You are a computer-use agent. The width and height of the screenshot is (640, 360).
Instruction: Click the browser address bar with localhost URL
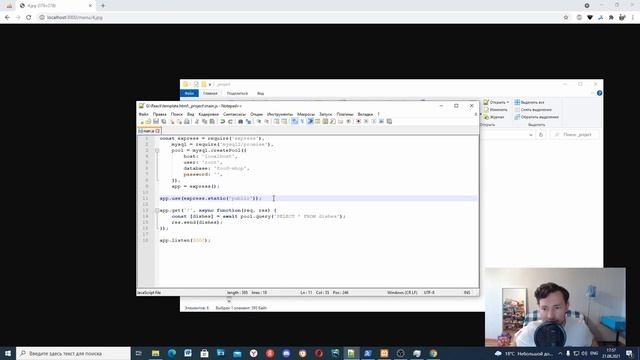point(300,18)
